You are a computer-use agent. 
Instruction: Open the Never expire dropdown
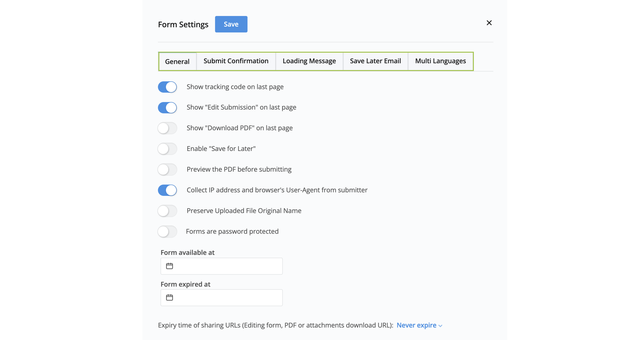tap(416, 325)
